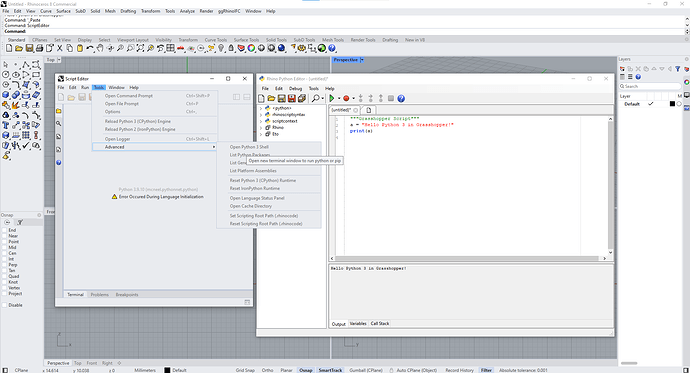Check the Disable osnap checkbox

click(5, 305)
